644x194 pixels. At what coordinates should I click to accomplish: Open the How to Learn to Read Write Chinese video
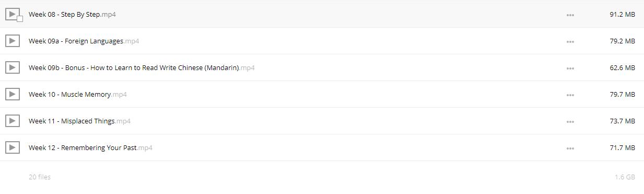tap(142, 68)
